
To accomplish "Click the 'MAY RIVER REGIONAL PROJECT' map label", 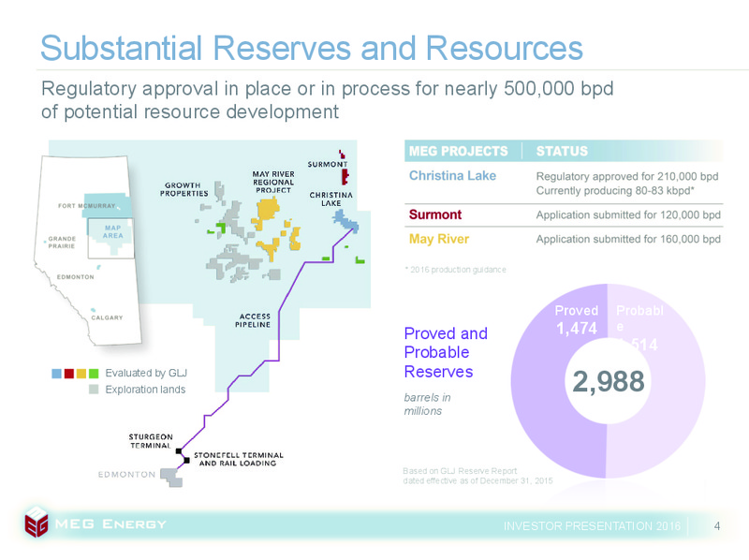I will pos(273,182).
